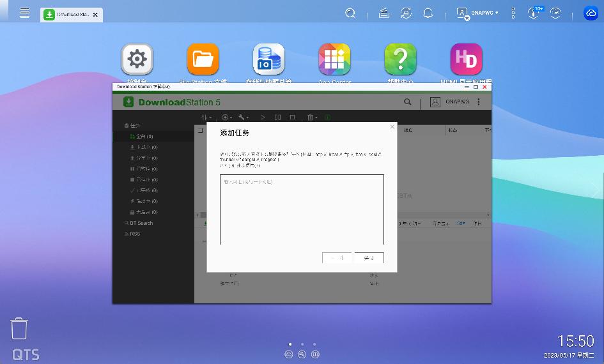Expand the blue 50 page-size dropdown

coord(461,223)
